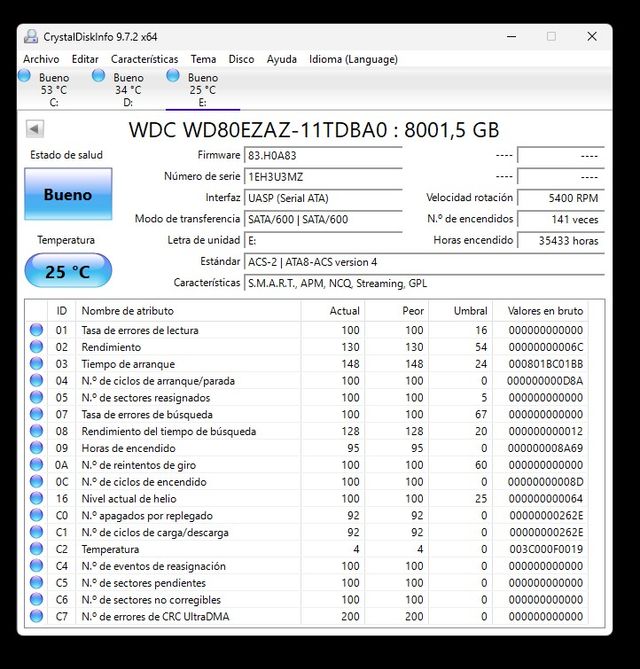Click the Valores en bruto column header
The height and width of the screenshot is (669, 640).
[x=541, y=311]
